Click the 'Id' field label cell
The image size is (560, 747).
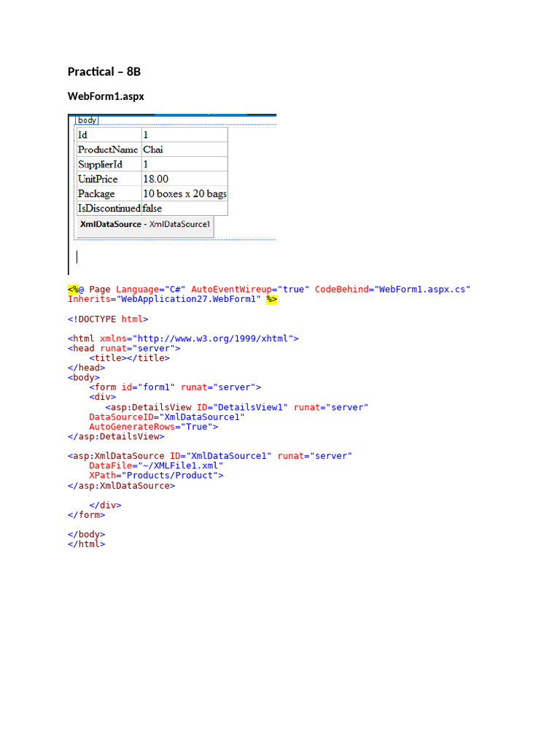(x=109, y=135)
